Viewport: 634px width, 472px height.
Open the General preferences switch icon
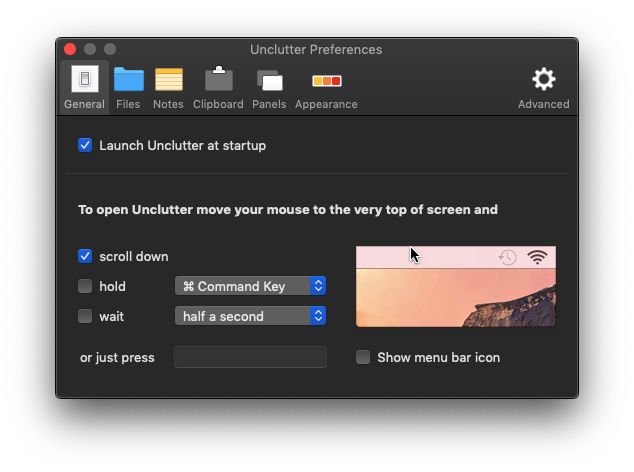tap(85, 79)
